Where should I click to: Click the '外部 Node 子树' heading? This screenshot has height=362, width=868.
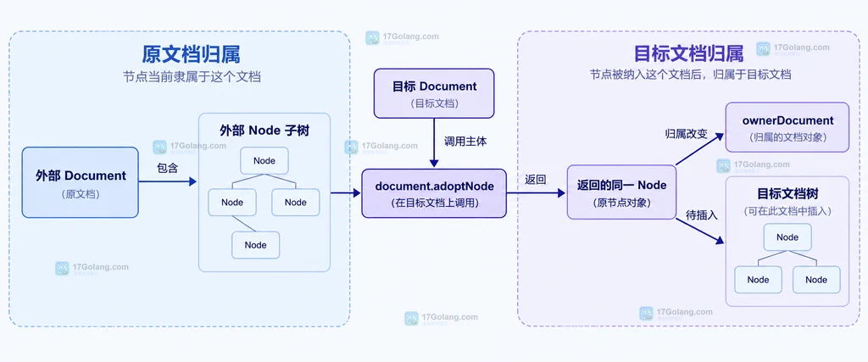[264, 131]
